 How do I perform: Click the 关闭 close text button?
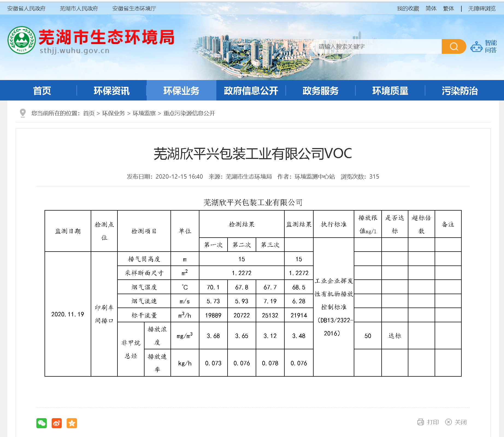461,422
